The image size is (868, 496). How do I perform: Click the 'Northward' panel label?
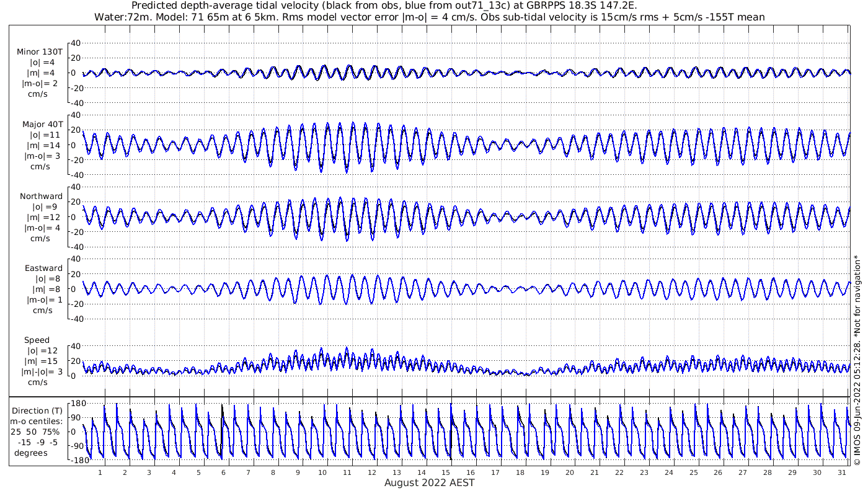42,196
